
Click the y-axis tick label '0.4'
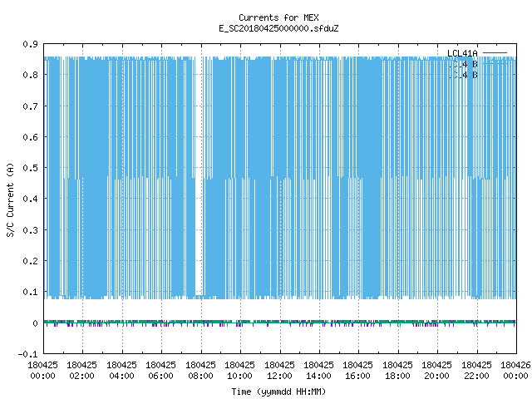30,199
